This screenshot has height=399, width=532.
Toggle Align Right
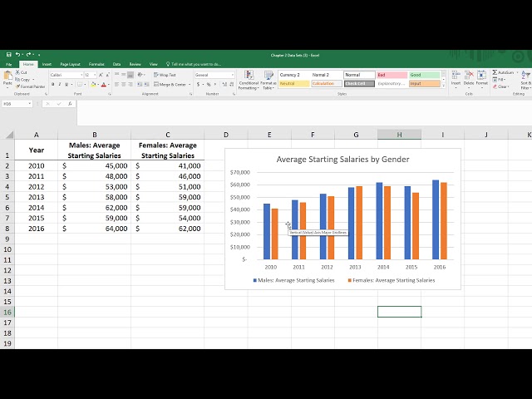(131, 84)
